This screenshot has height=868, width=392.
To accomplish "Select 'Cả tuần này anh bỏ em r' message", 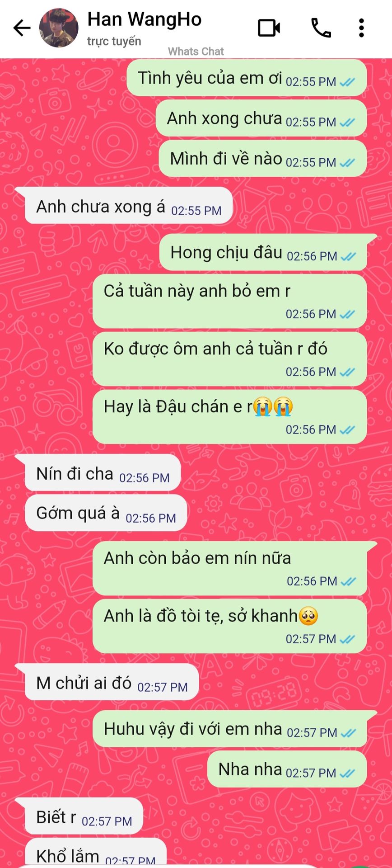I will 229,301.
